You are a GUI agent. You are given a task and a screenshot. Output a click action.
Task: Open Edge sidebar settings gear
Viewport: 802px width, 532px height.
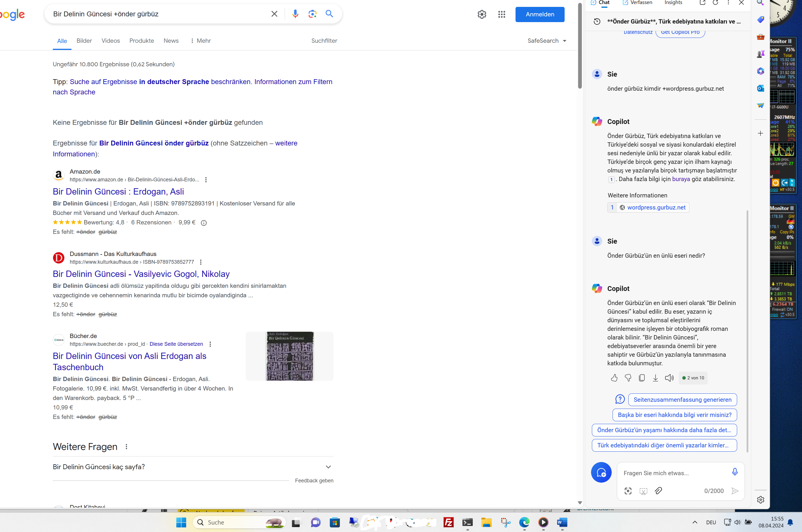coord(761,500)
